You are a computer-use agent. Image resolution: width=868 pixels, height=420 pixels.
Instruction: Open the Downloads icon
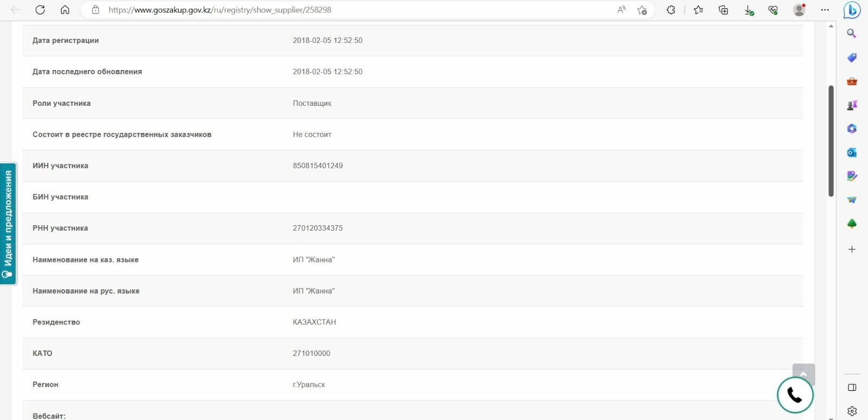749,10
